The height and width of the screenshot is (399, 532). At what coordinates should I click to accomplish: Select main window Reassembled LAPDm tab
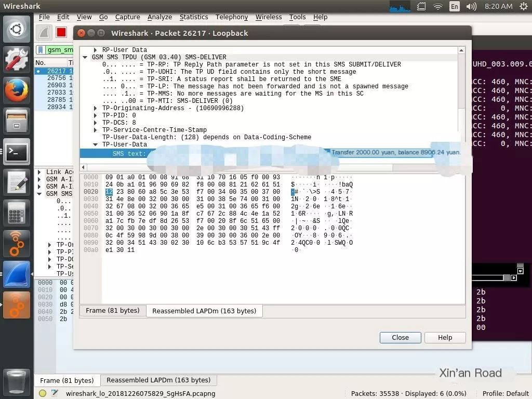(158, 380)
